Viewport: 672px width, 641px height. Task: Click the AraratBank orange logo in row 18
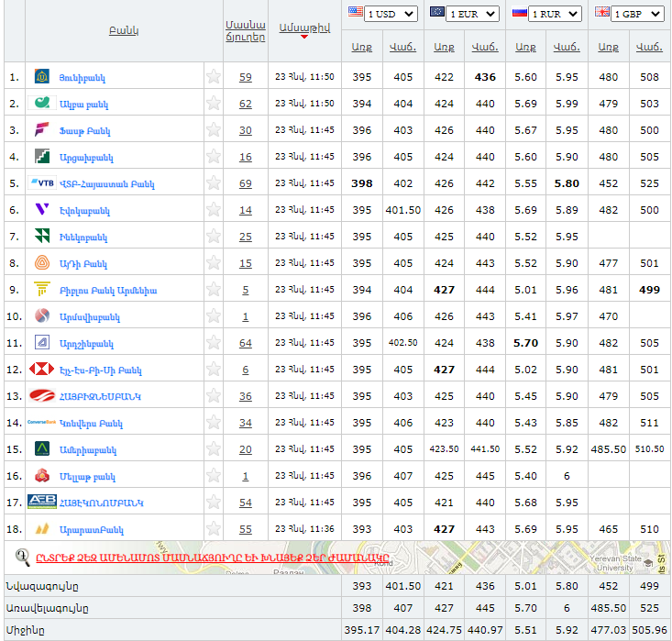pyautogui.click(x=42, y=528)
